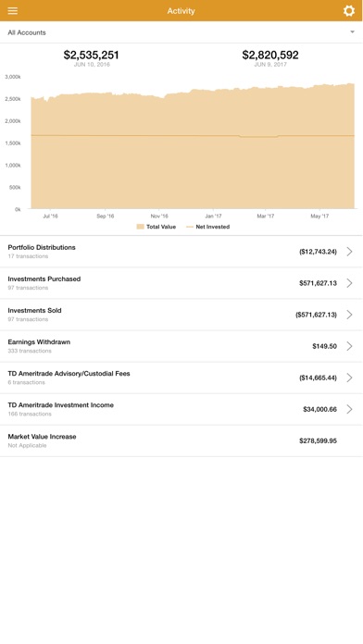Click the Market Value Increase row
This screenshot has width=363, height=644.
(181, 440)
